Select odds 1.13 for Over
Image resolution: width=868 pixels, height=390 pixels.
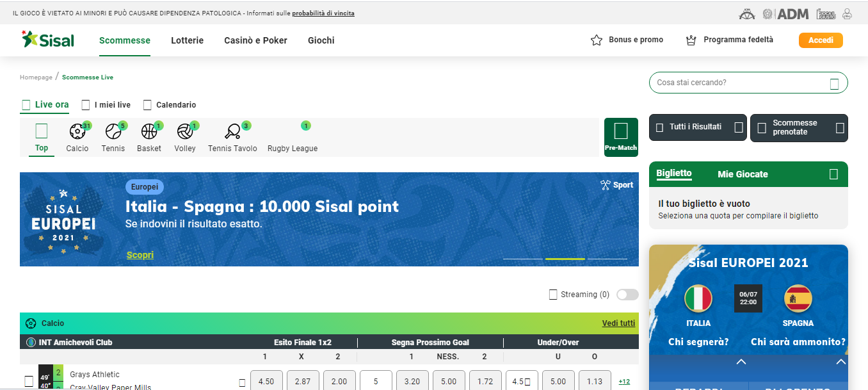pos(595,382)
